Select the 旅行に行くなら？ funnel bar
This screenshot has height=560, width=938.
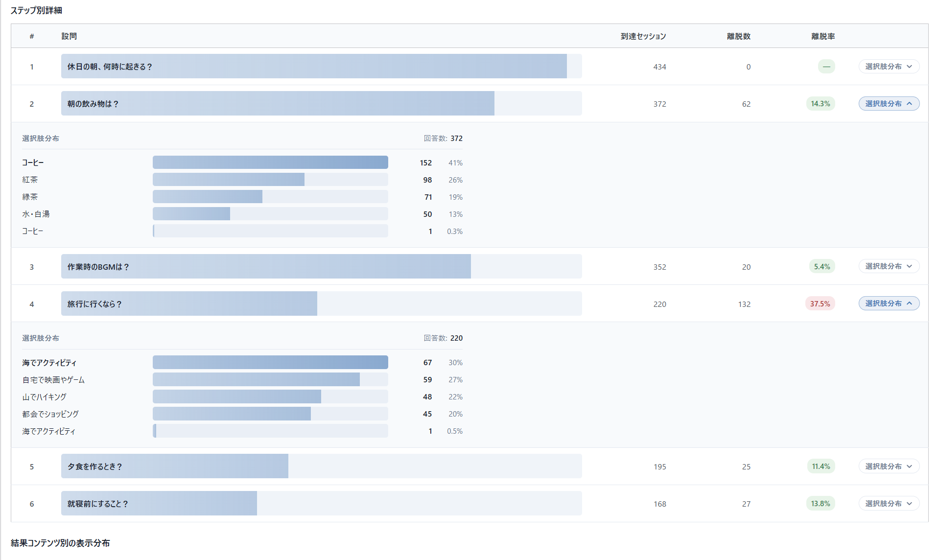[321, 303]
